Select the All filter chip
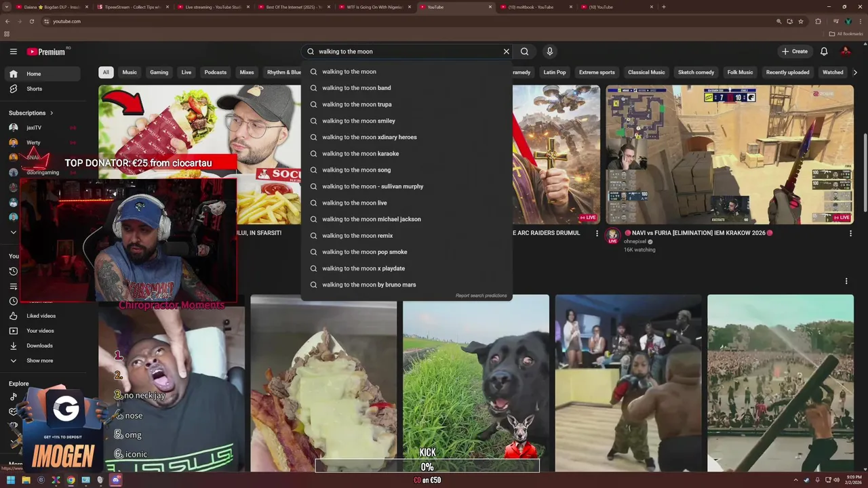 click(x=106, y=73)
